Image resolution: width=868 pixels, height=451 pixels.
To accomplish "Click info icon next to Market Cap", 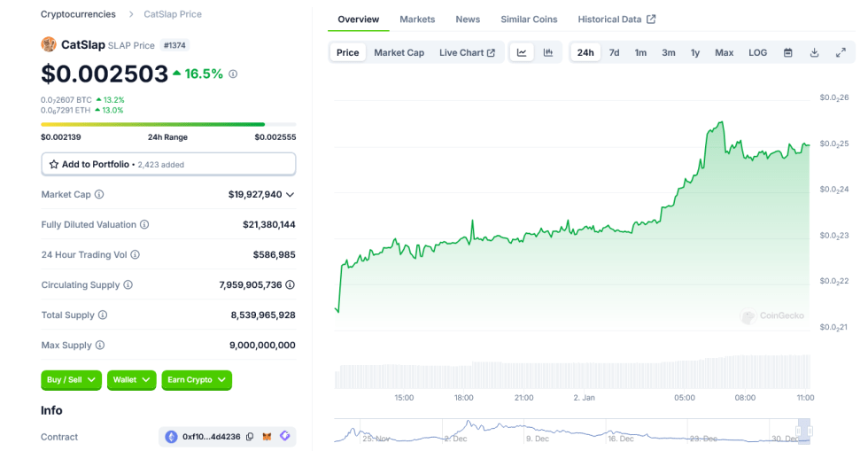I will point(99,195).
